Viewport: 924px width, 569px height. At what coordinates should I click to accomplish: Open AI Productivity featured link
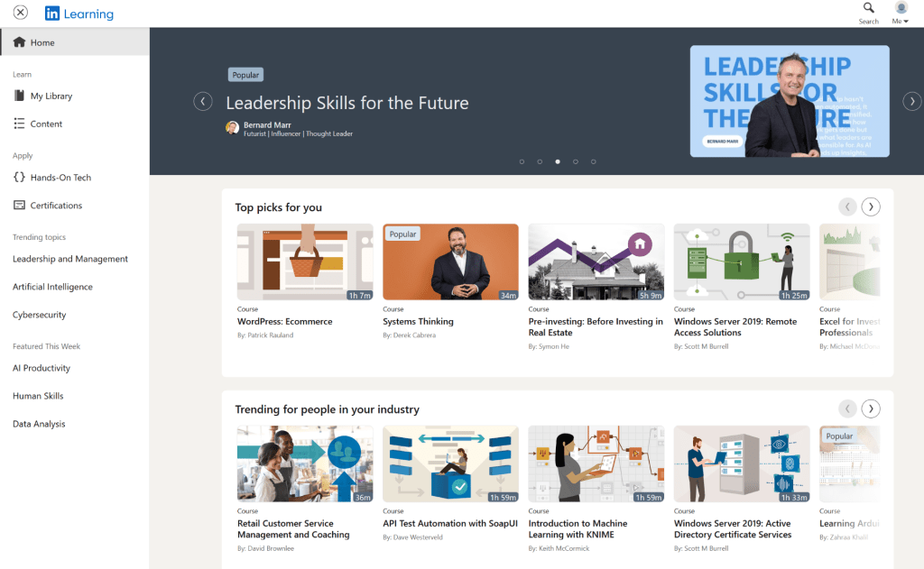click(42, 368)
